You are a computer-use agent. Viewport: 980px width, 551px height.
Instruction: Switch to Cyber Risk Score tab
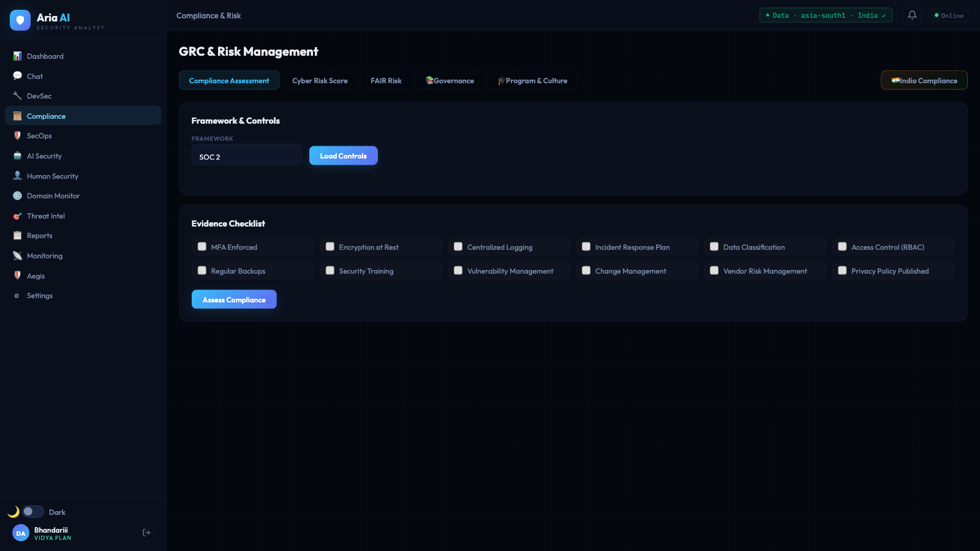coord(320,81)
